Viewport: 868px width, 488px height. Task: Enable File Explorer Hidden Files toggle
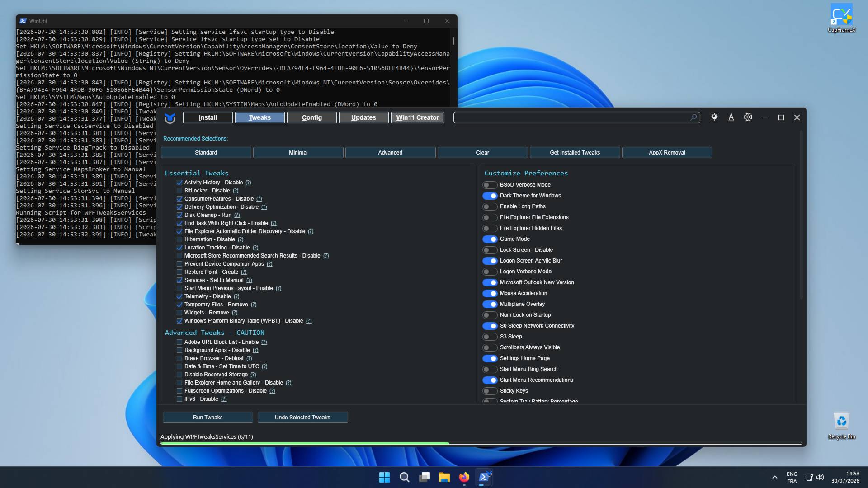[x=490, y=228]
